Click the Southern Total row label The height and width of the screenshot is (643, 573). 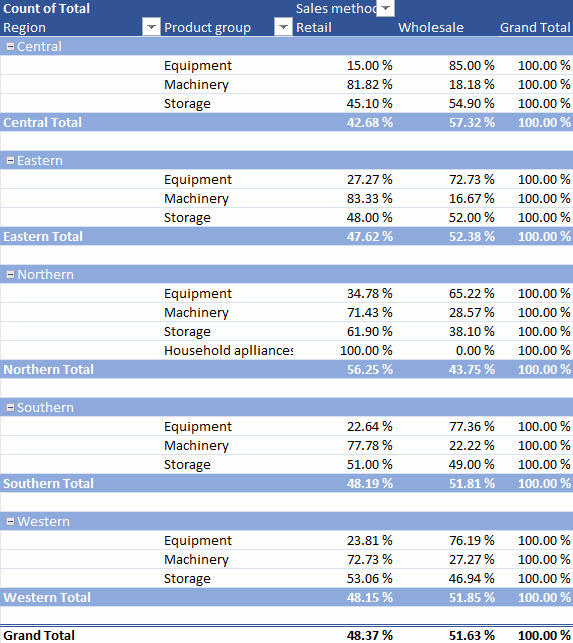point(48,483)
